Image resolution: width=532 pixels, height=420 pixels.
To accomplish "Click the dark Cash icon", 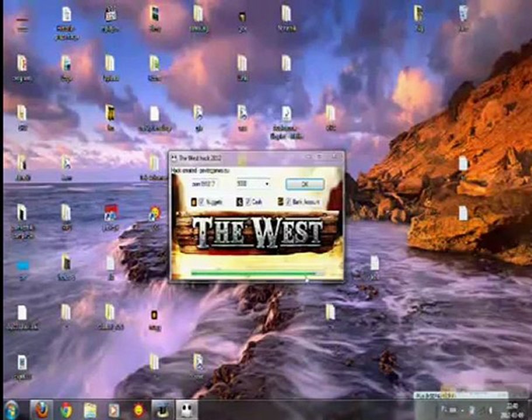I will point(240,202).
